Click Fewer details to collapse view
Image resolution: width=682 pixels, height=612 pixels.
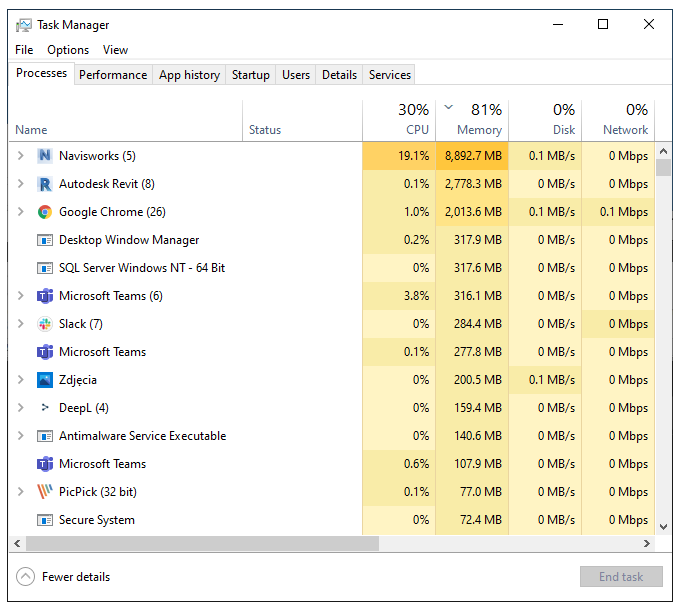tap(63, 577)
